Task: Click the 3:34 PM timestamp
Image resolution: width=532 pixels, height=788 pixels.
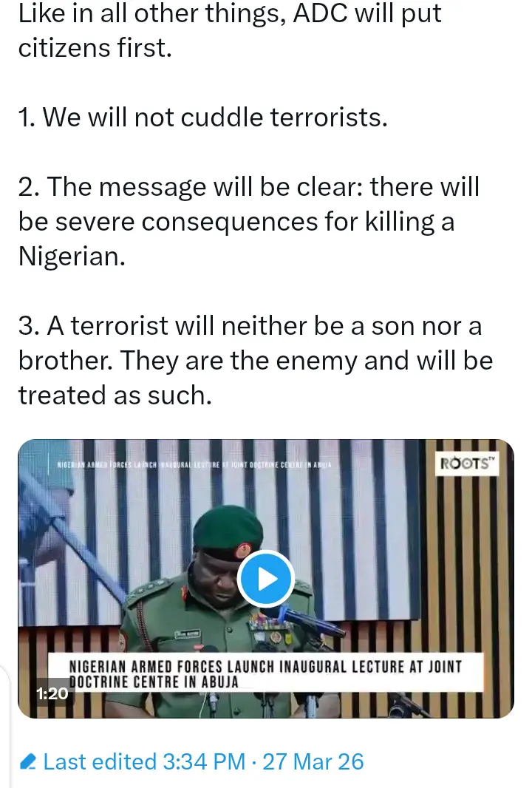Action: 204,762
